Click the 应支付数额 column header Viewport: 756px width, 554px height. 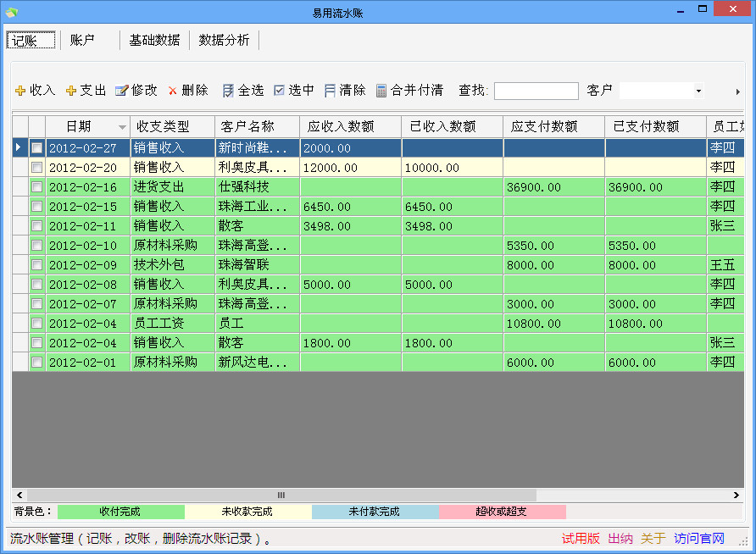(554, 127)
